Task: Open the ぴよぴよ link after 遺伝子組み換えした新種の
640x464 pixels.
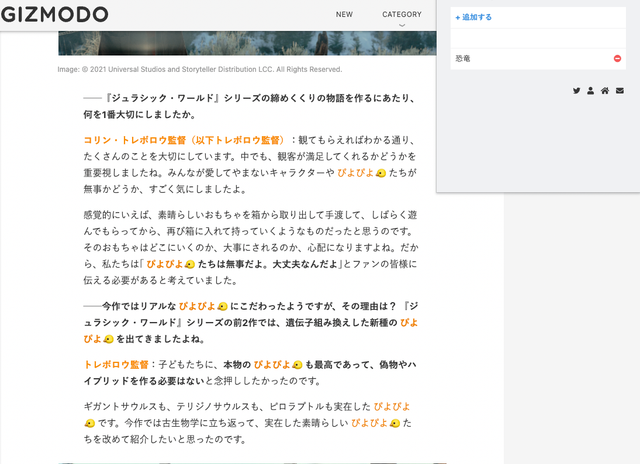Action: pos(409,323)
